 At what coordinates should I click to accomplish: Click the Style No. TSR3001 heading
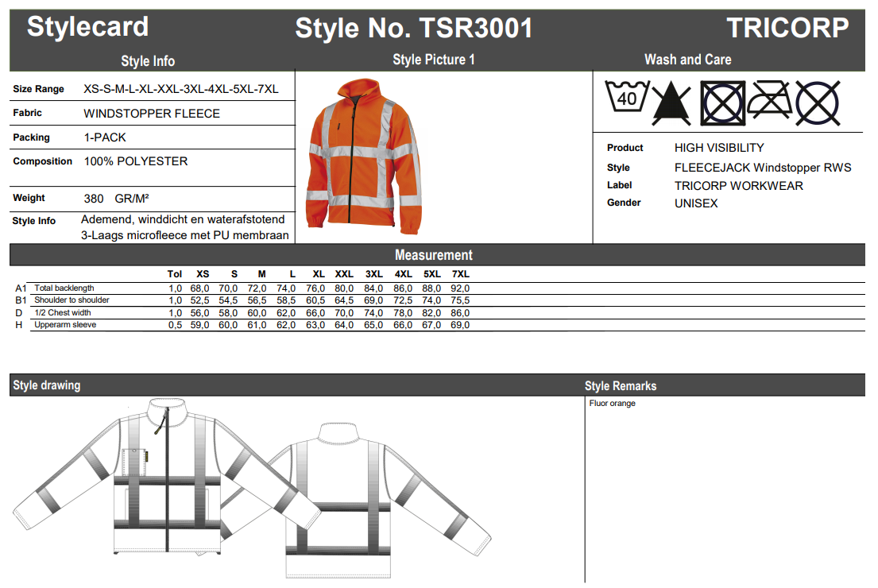(414, 29)
